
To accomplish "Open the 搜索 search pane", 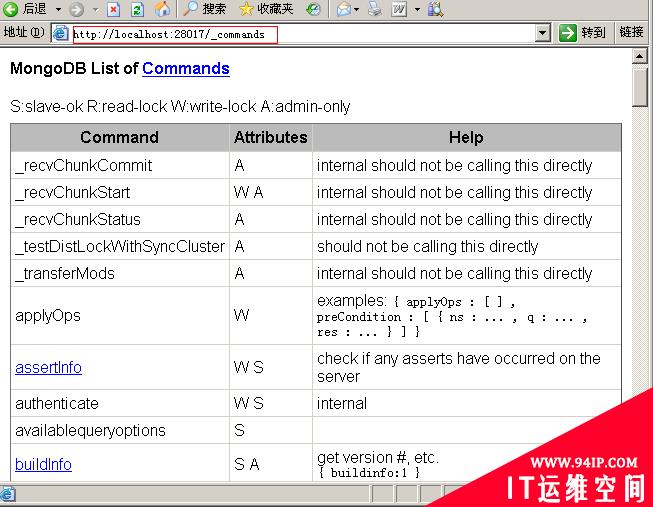I will [x=204, y=9].
